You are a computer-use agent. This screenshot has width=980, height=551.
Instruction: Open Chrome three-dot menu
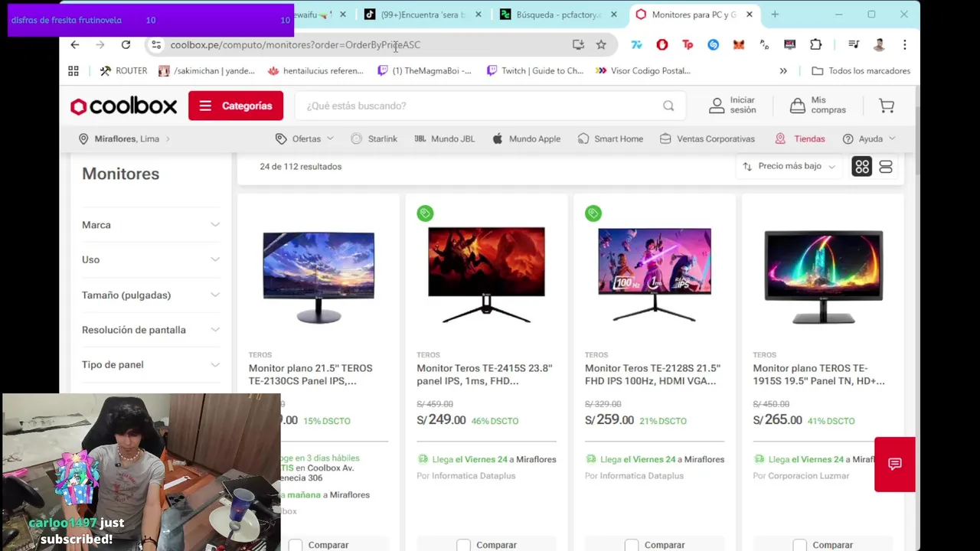pyautogui.click(x=904, y=44)
